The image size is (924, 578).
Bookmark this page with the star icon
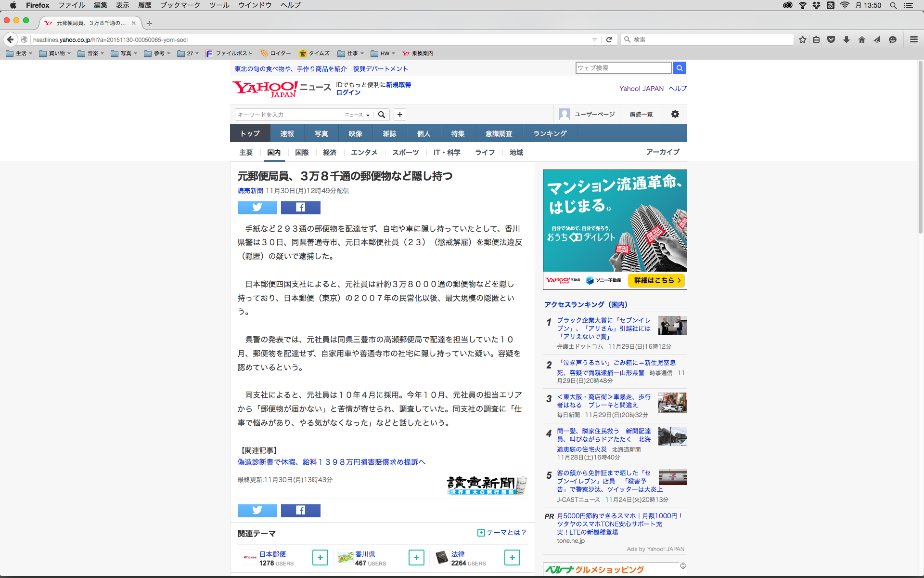pos(802,39)
